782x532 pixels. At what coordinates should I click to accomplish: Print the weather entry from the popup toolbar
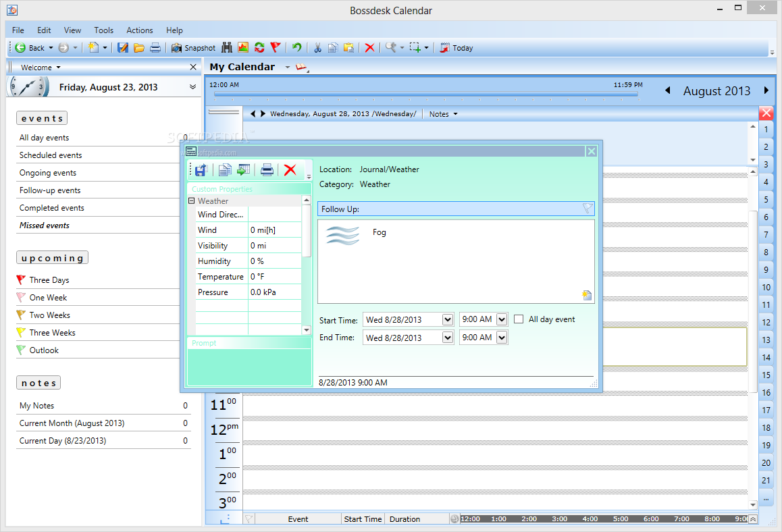pyautogui.click(x=267, y=170)
